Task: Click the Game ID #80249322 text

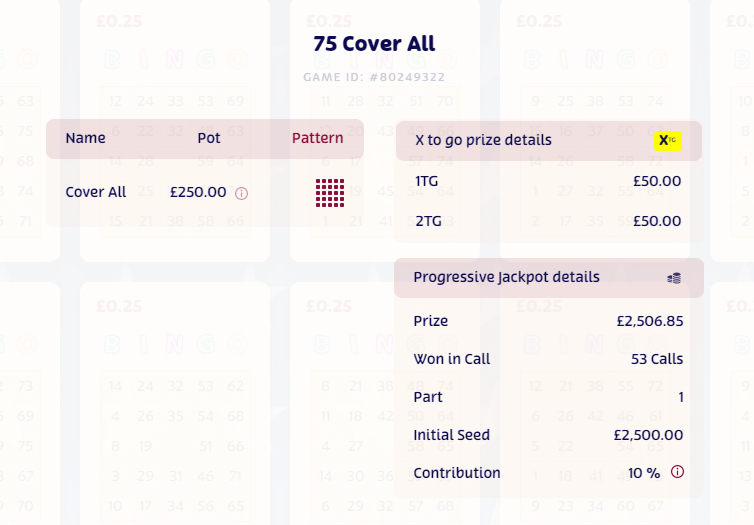Action: pyautogui.click(x=374, y=77)
